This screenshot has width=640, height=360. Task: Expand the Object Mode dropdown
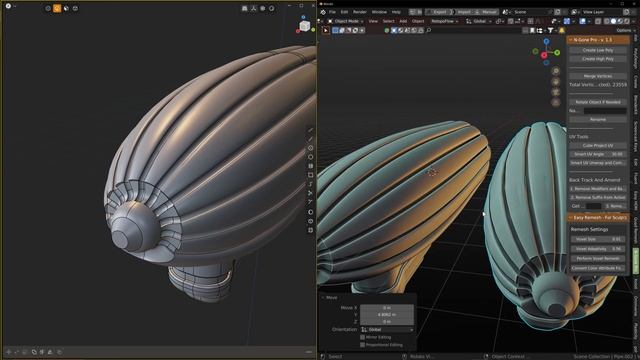point(346,21)
